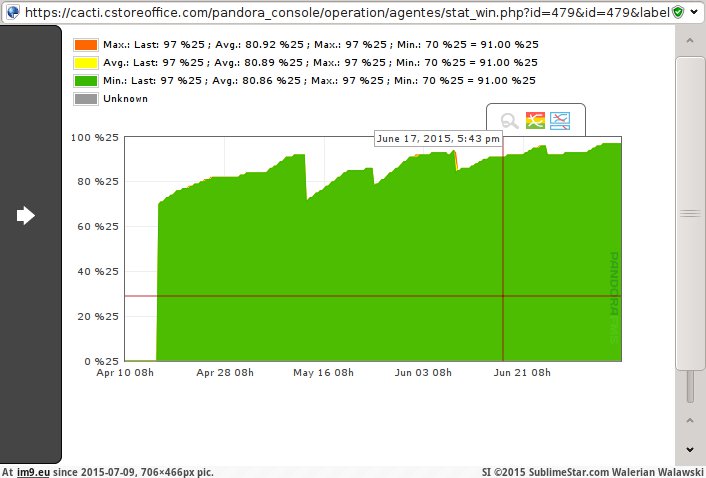This screenshot has height=478, width=706.
Task: Click the white arrow in the dark sidebar
Action: [x=26, y=216]
